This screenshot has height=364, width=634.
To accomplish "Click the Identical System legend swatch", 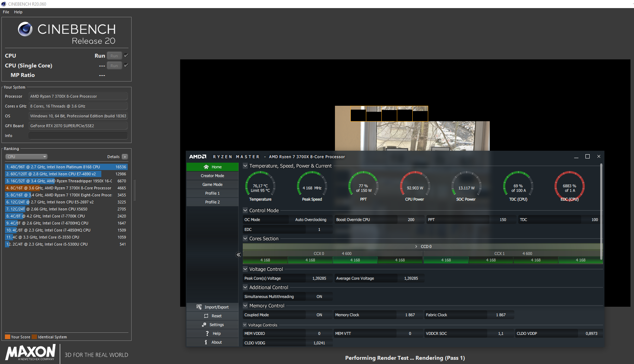I will click(x=34, y=337).
